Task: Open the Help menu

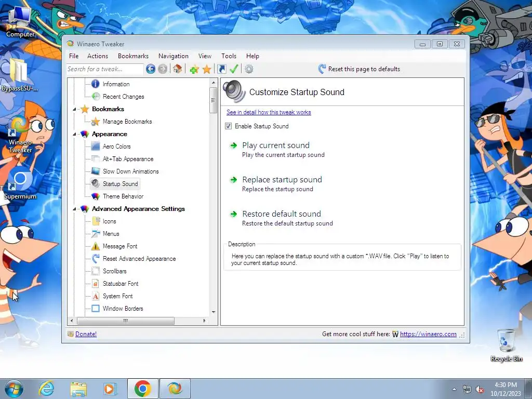Action: tap(252, 56)
